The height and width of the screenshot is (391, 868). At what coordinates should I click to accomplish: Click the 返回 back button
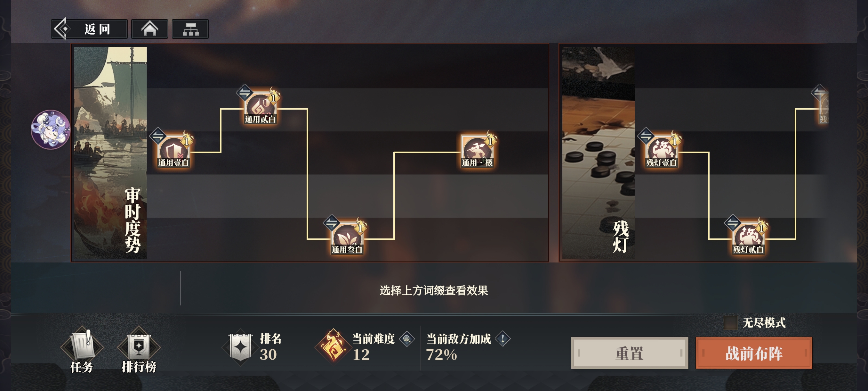(89, 29)
